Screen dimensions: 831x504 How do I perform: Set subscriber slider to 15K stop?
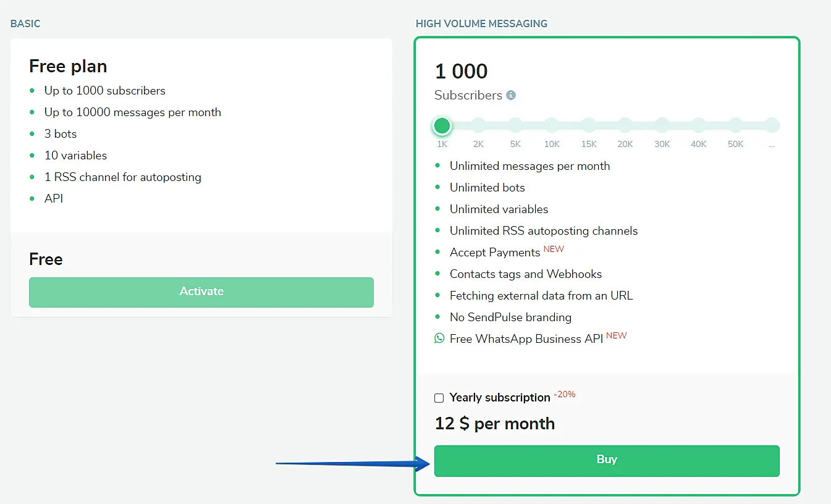pyautogui.click(x=589, y=126)
